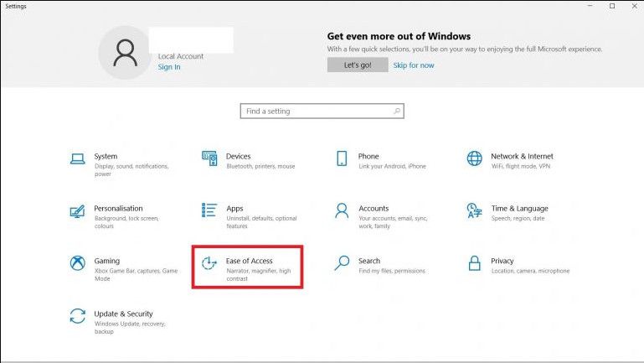Viewport: 644px width, 363px height.
Task: Minimize the Settings window
Action: point(590,6)
